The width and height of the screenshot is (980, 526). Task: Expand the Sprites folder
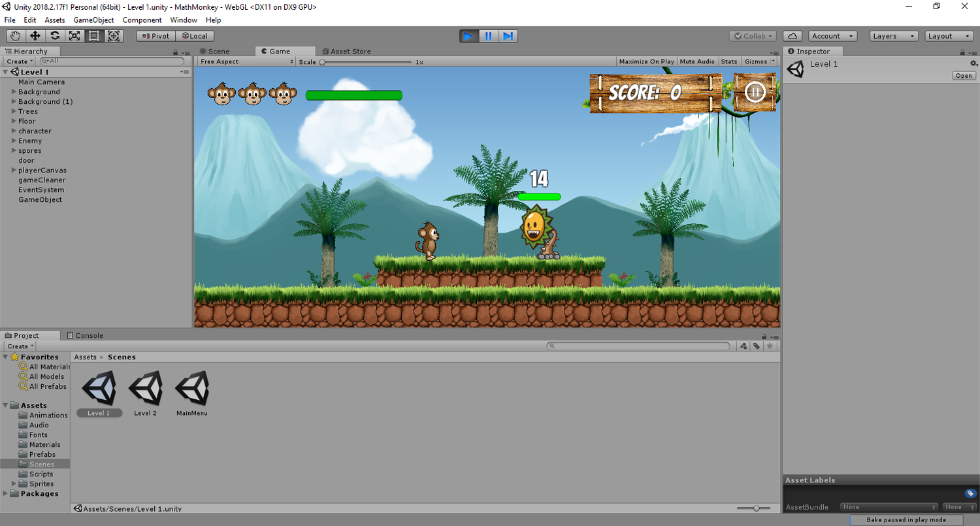tap(14, 484)
